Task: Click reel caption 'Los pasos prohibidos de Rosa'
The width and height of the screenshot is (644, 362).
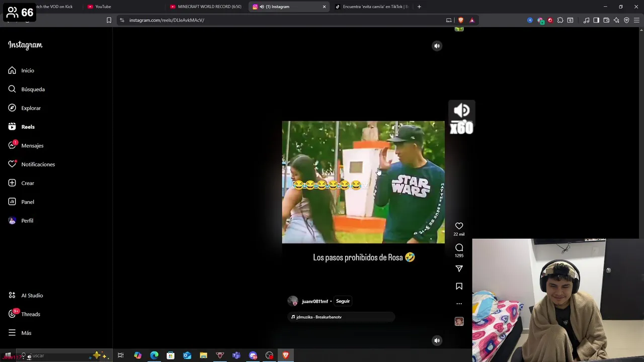Action: click(x=364, y=257)
